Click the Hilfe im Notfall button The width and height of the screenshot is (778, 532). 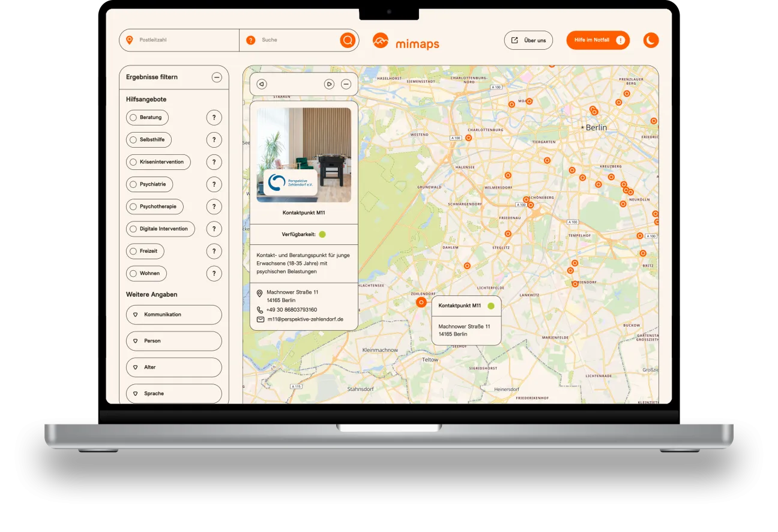[x=598, y=40]
